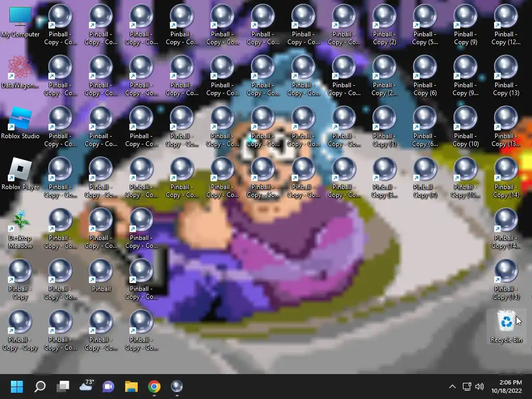The width and height of the screenshot is (532, 399).
Task: Open the Windows Start menu
Action: pyautogui.click(x=17, y=386)
